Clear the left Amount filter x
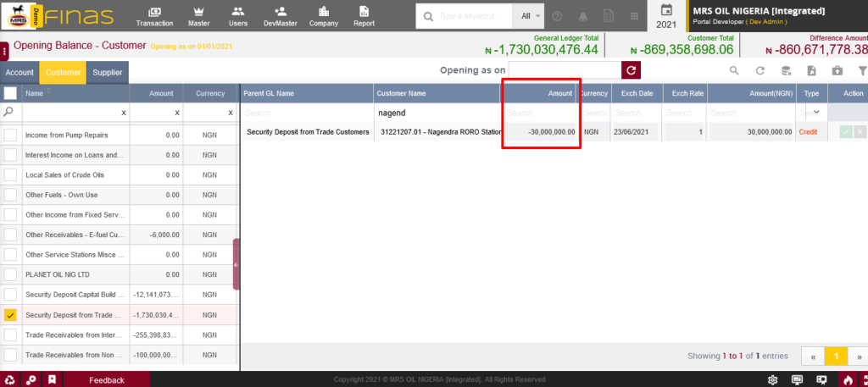 click(x=177, y=113)
